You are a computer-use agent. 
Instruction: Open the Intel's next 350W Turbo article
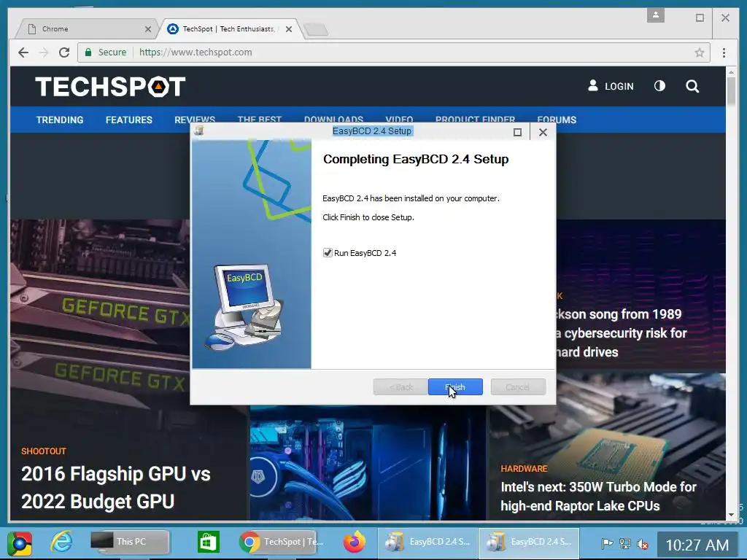coord(598,496)
